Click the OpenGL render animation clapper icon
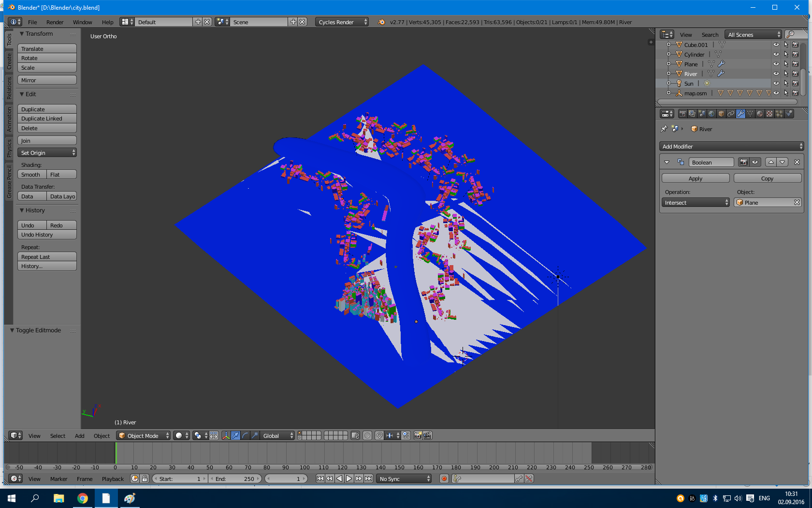The height and width of the screenshot is (508, 812). coord(427,435)
